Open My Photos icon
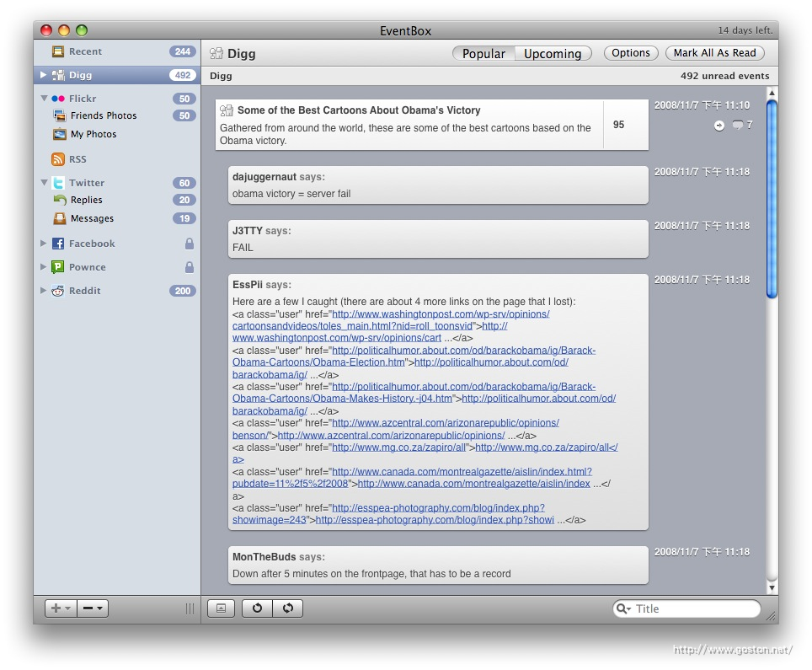Screen dimensions: 812x670 coord(60,134)
